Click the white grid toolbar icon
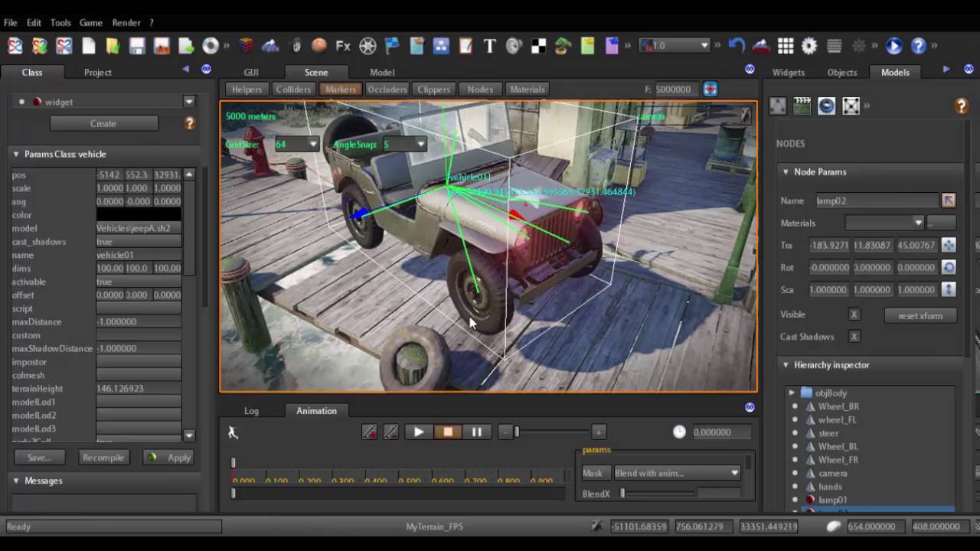 click(786, 46)
